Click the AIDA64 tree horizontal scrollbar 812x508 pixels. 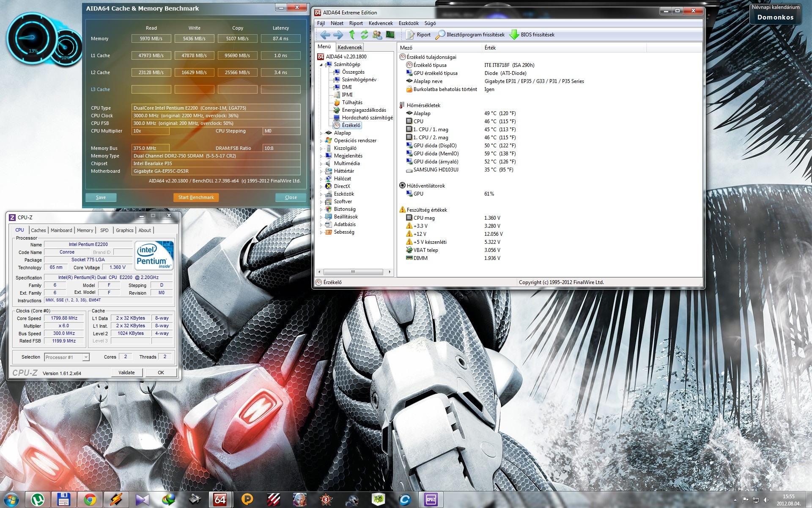point(354,272)
